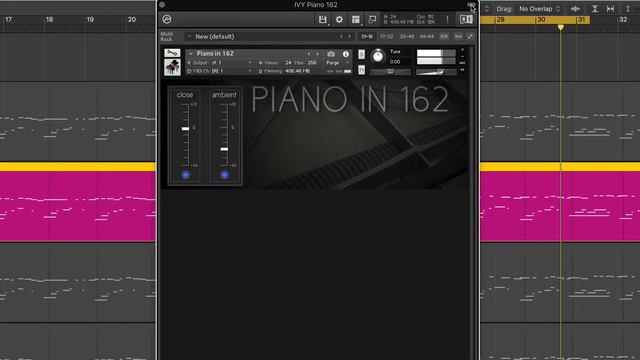Click the Logic vertical zoom slider icon
The width and height of the screenshot is (640, 360).
click(628, 9)
